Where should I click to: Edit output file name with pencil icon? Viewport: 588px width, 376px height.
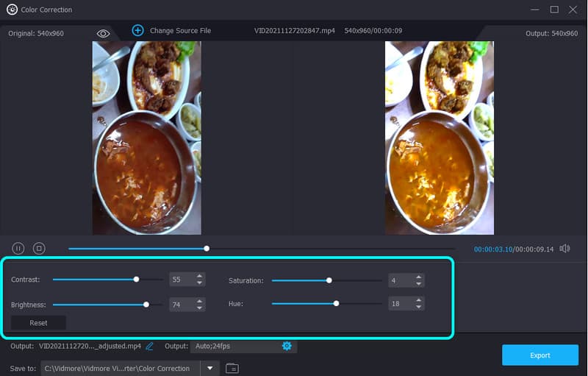coord(150,346)
